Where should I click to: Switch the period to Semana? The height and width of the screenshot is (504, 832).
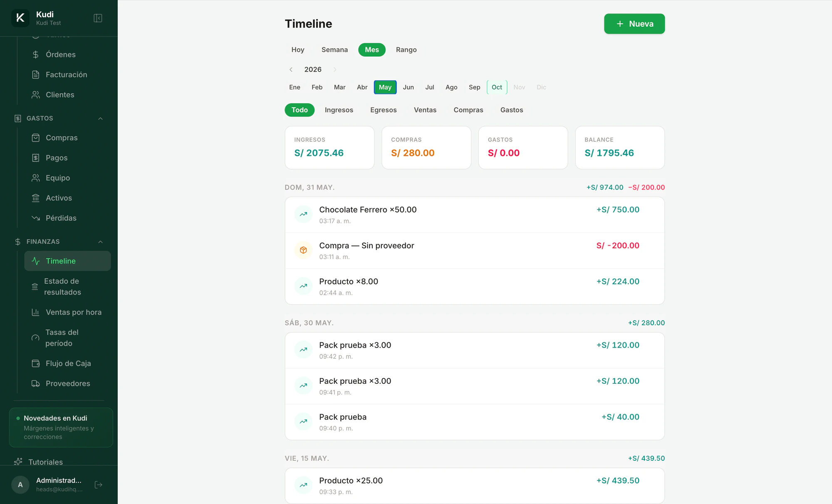click(x=334, y=50)
